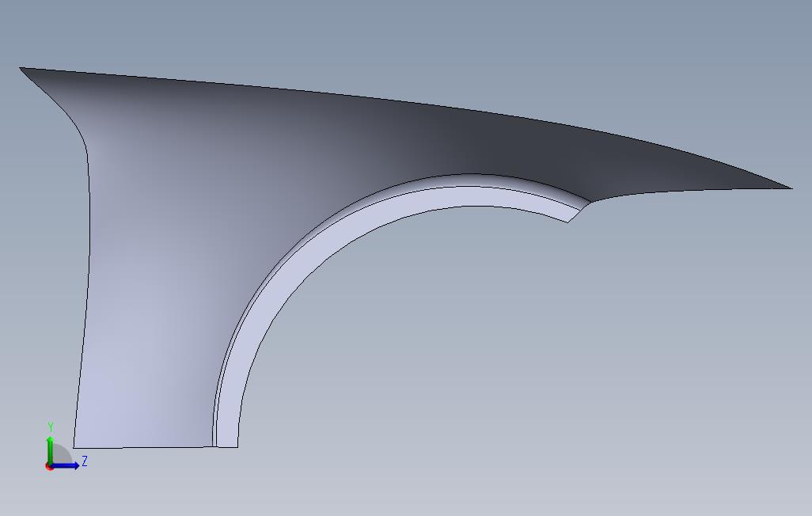
Task: Click the green Y axis arrow of triad
Action: click(50, 450)
